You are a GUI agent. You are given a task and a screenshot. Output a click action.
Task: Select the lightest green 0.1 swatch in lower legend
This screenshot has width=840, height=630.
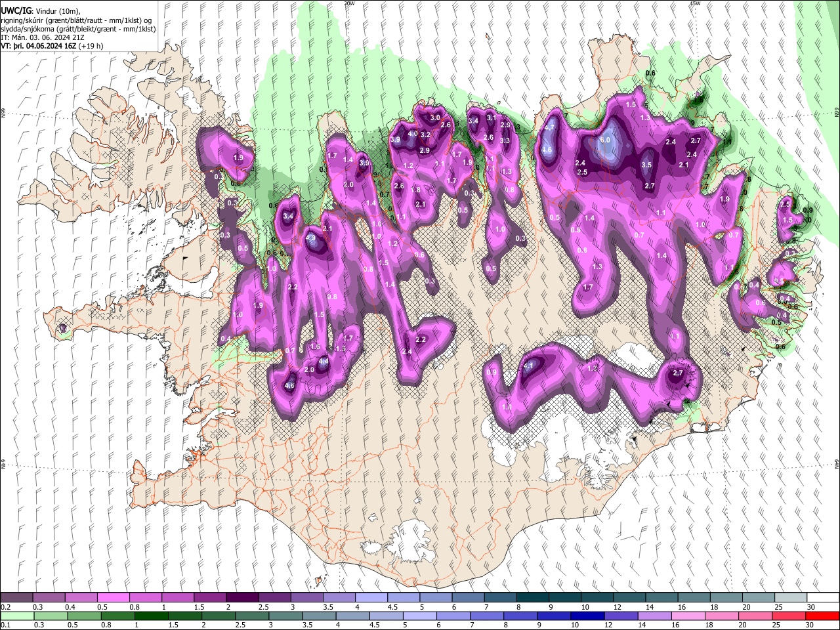point(16,616)
